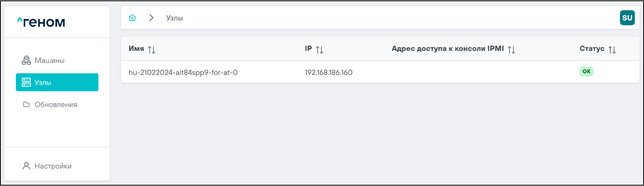
Task: Open the Машины menu item
Action: click(49, 61)
